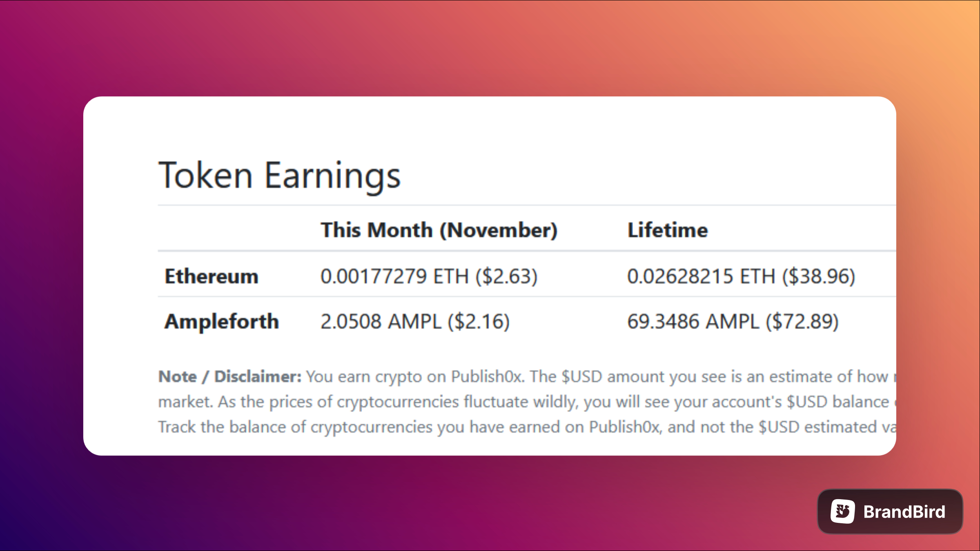Image resolution: width=980 pixels, height=551 pixels.
Task: Click the ($38.96) lifetime Ethereum USD estimate
Action: [x=819, y=276]
